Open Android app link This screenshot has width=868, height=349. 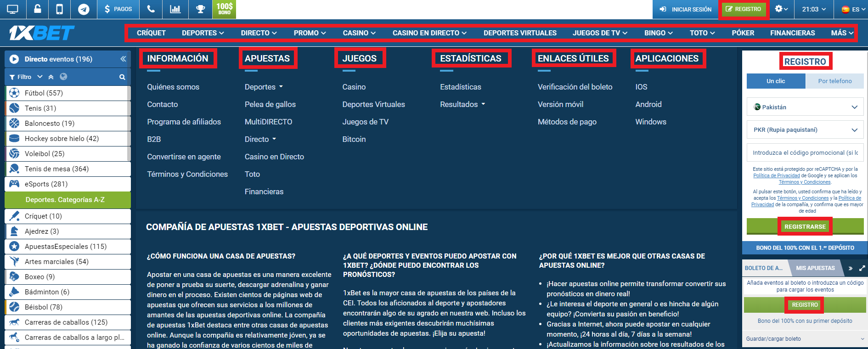click(x=648, y=104)
